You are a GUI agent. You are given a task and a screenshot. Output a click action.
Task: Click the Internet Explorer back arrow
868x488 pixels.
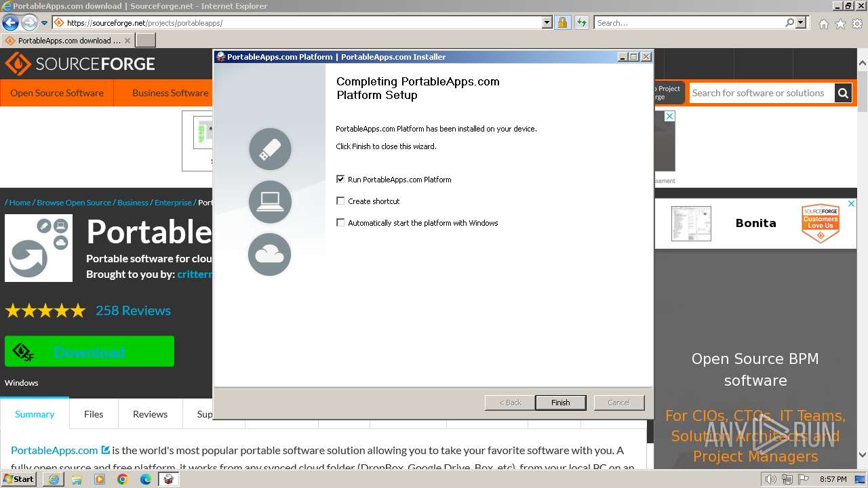click(x=10, y=22)
